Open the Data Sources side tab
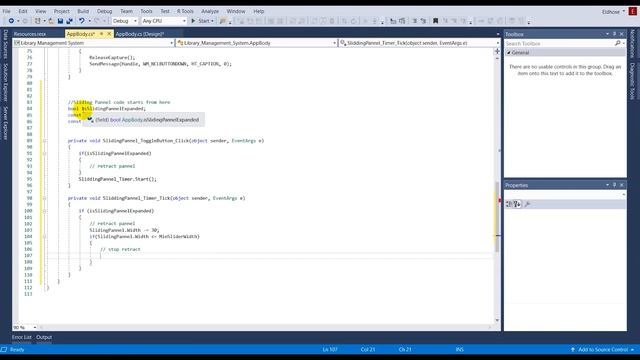 [x=6, y=44]
